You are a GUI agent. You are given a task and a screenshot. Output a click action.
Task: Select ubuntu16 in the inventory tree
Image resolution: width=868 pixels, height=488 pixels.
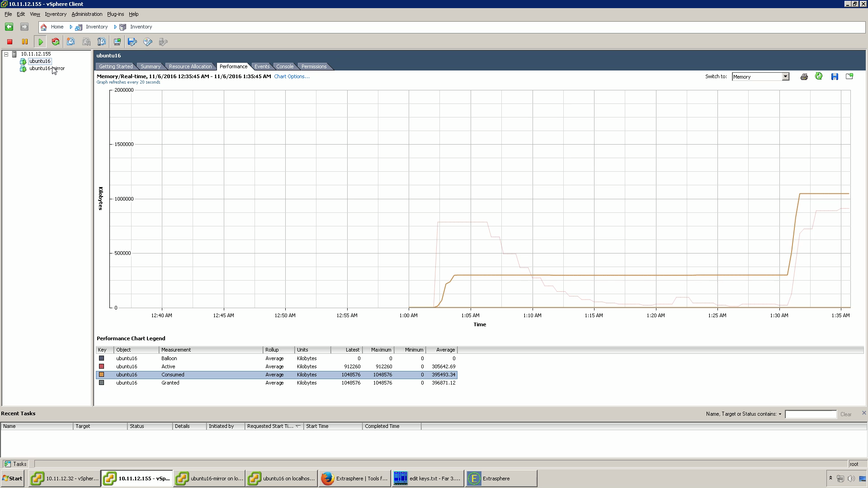tap(40, 61)
